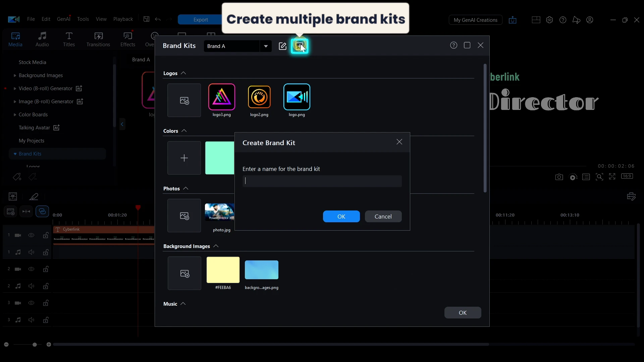Select the #FEEBA6 yellow background swatch
644x362 pixels.
(223, 270)
